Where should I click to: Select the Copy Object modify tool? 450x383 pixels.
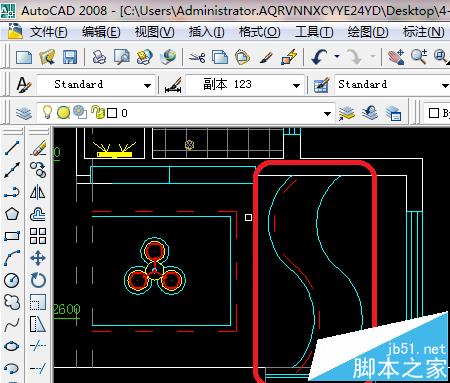38,170
